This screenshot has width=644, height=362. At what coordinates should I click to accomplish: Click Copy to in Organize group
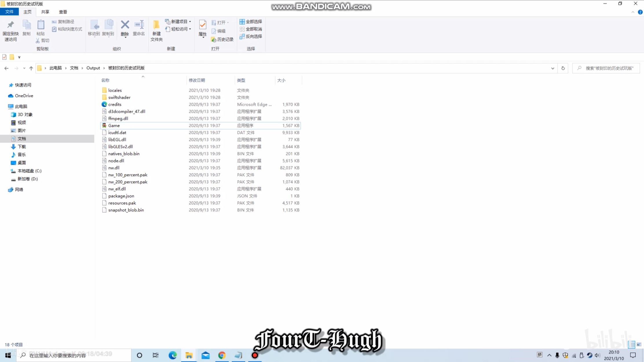108,28
